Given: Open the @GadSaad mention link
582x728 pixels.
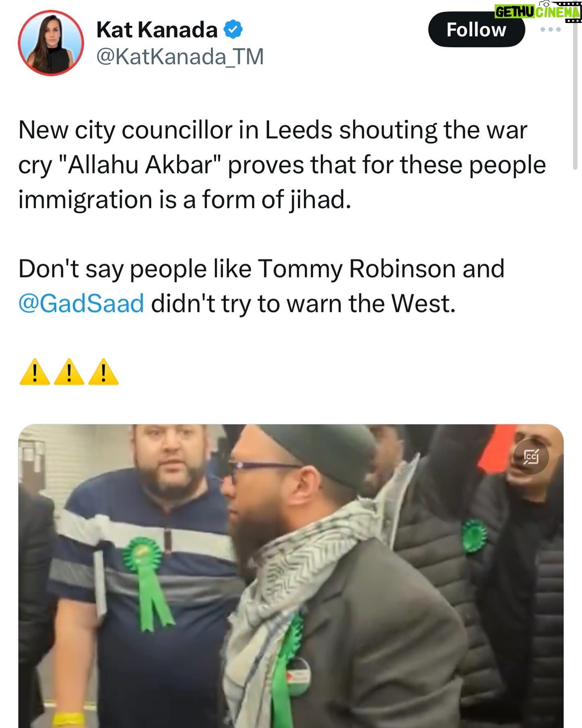Looking at the screenshot, I should (x=81, y=303).
